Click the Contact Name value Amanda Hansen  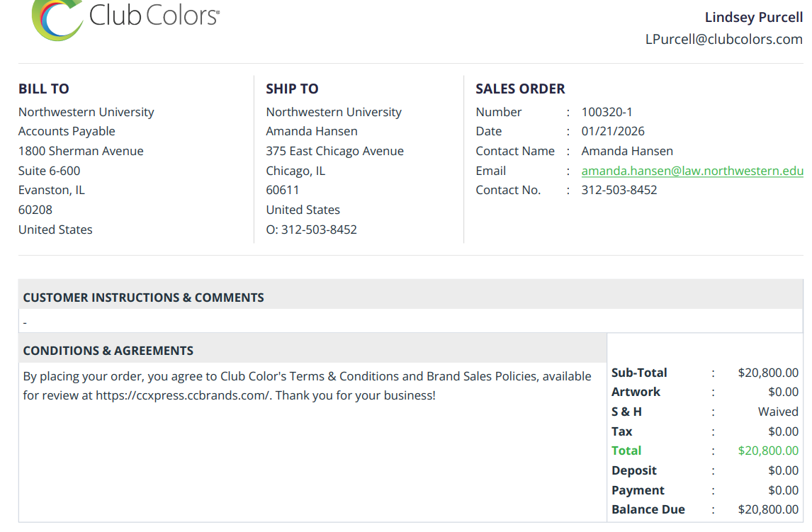pos(627,151)
